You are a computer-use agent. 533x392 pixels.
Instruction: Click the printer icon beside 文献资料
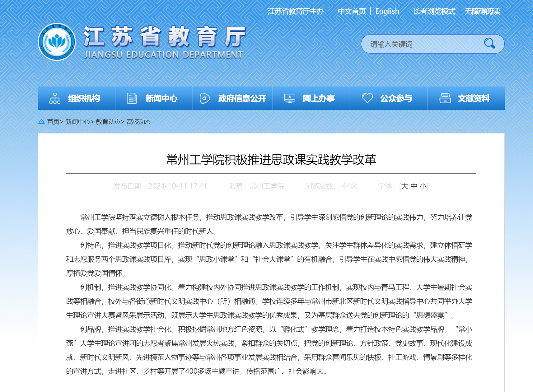pos(445,98)
